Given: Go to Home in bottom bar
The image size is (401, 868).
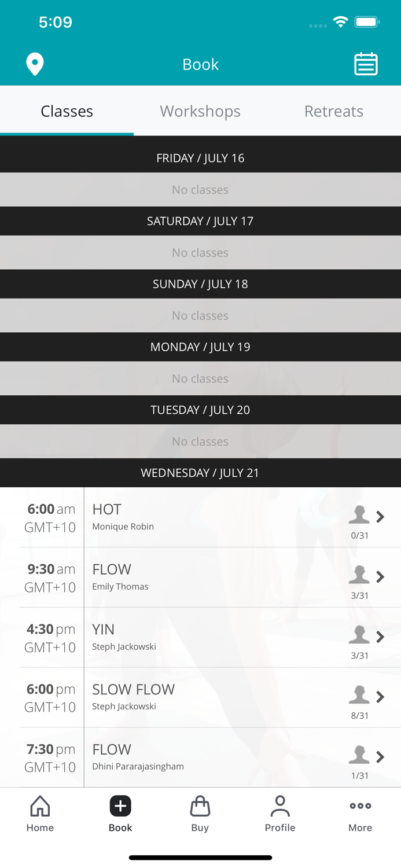Looking at the screenshot, I should 40,814.
